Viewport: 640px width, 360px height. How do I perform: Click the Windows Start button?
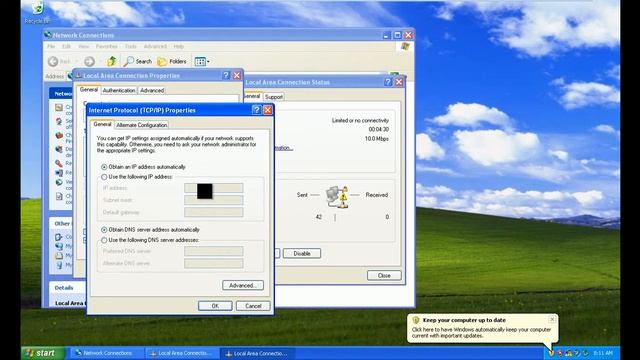[x=42, y=353]
